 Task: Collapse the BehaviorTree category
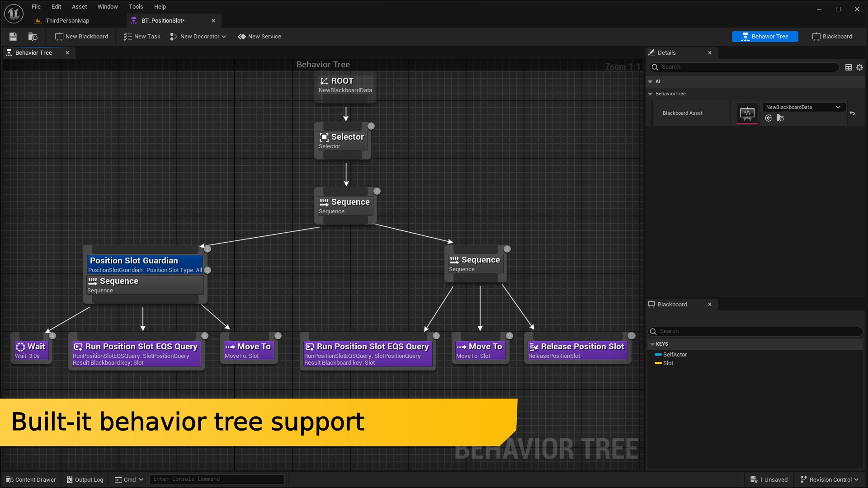point(650,94)
